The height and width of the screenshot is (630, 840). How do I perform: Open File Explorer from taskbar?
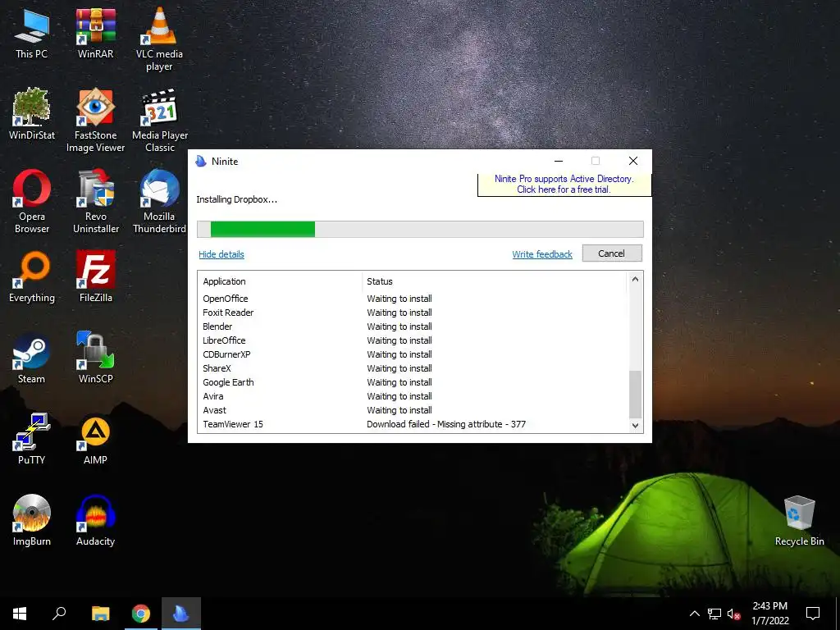[100, 614]
